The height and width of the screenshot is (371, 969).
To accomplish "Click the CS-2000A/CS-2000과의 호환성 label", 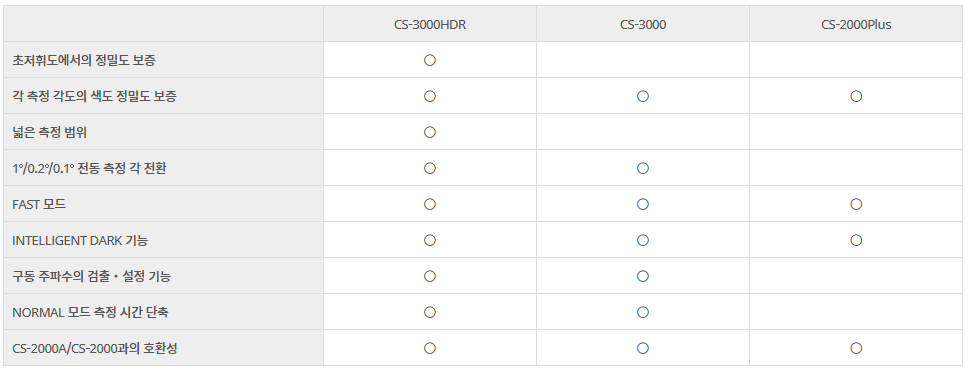I will click(95, 348).
